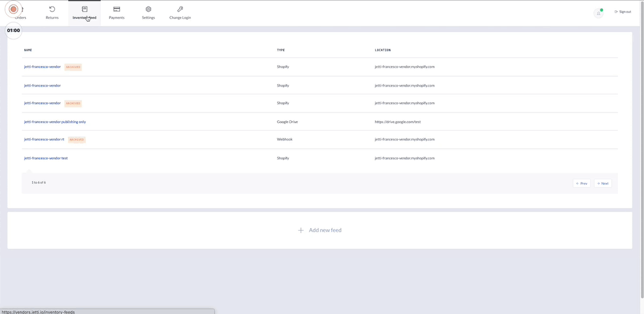The width and height of the screenshot is (644, 314).
Task: Open the jetti-francesco-vendor test feed
Action: point(46,158)
